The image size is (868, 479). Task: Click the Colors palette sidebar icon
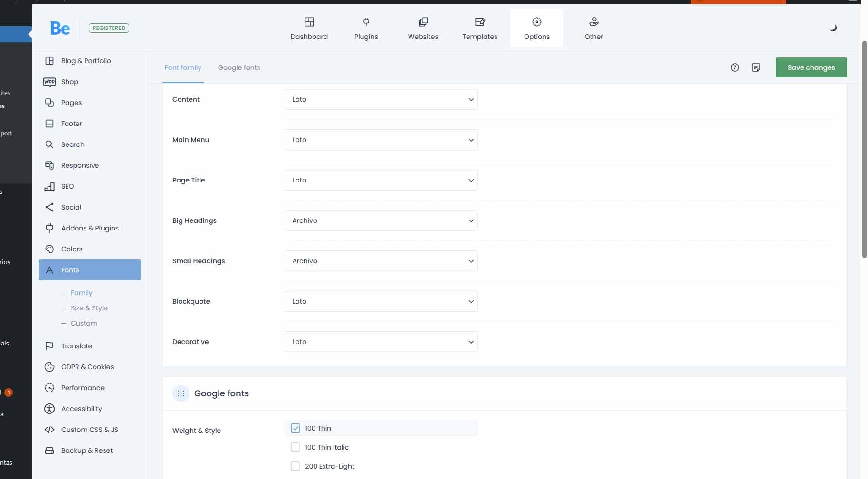pyautogui.click(x=49, y=249)
